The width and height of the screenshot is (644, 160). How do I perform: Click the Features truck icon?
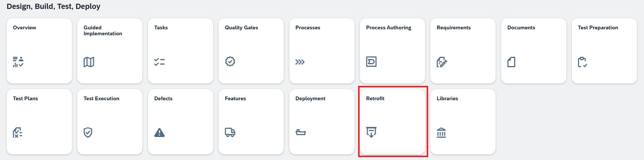pyautogui.click(x=230, y=133)
